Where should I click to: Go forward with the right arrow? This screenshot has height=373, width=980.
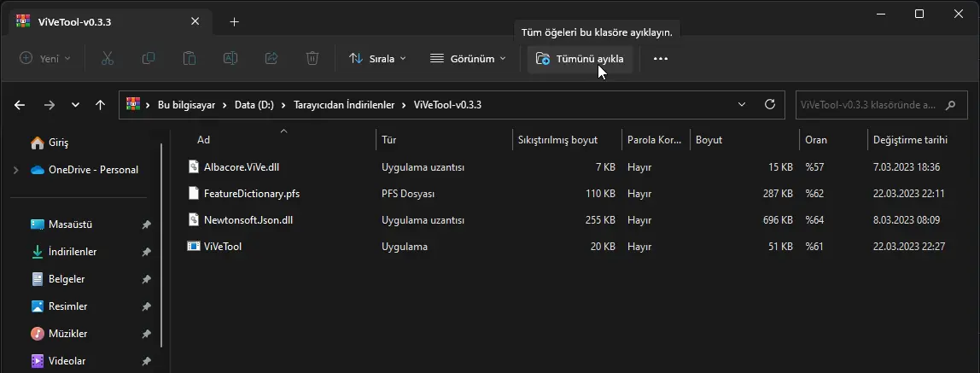click(50, 105)
